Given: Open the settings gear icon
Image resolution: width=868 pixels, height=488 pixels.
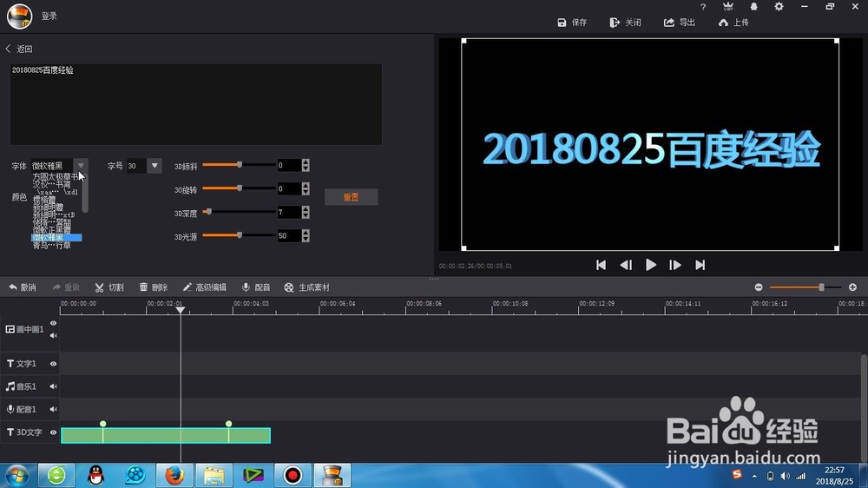Looking at the screenshot, I should [779, 7].
